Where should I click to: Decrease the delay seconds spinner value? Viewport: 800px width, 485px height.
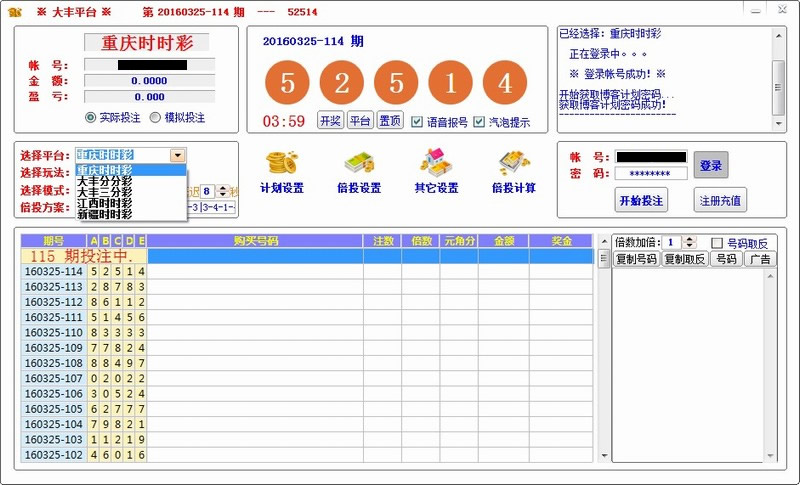pos(222,194)
